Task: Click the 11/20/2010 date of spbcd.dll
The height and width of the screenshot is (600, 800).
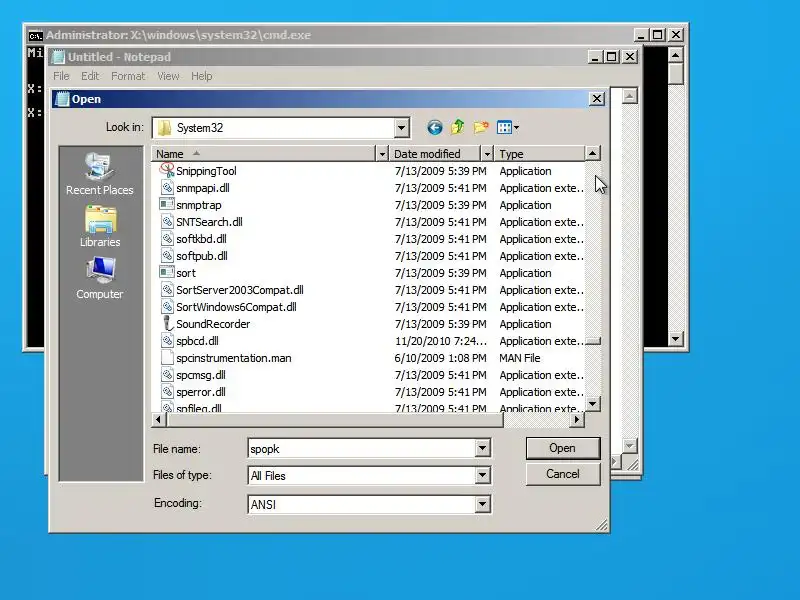Action: point(440,341)
